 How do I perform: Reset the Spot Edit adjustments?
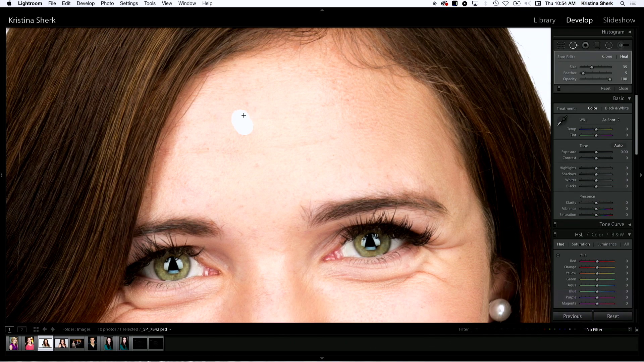pos(606,88)
